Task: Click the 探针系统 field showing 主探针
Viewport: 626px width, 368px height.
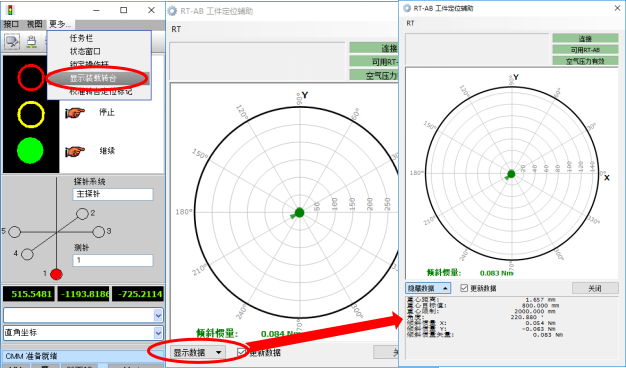Action: point(113,194)
